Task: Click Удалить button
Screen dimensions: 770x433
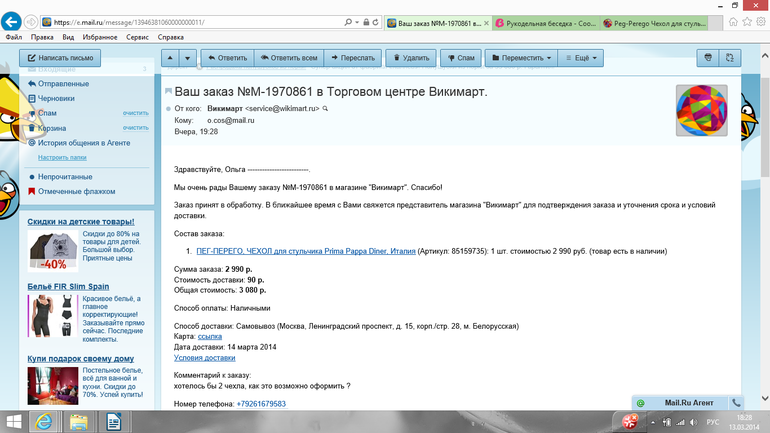Action: click(411, 58)
